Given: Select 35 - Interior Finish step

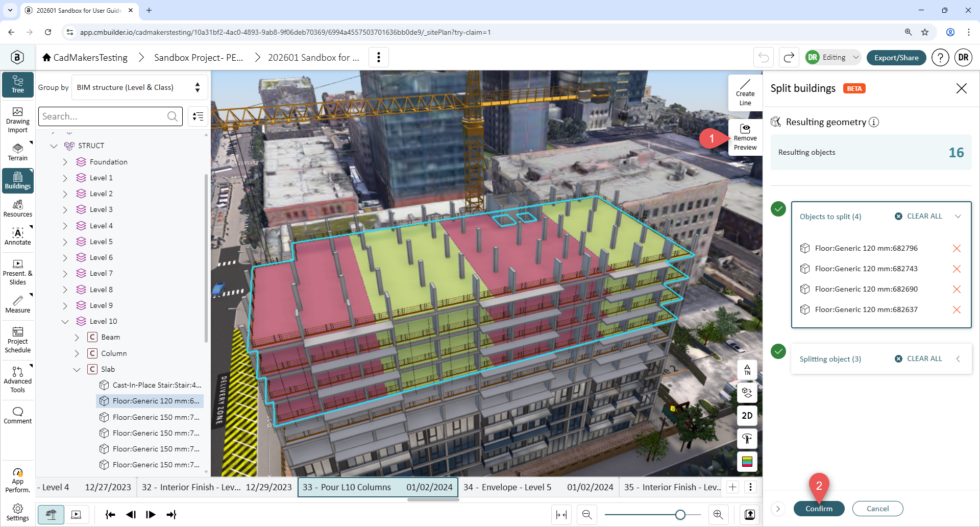Looking at the screenshot, I should coord(671,487).
